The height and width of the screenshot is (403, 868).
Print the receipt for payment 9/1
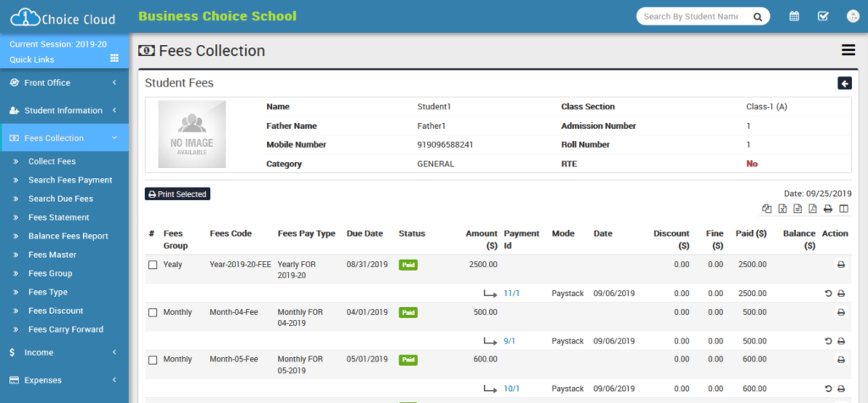pos(841,341)
